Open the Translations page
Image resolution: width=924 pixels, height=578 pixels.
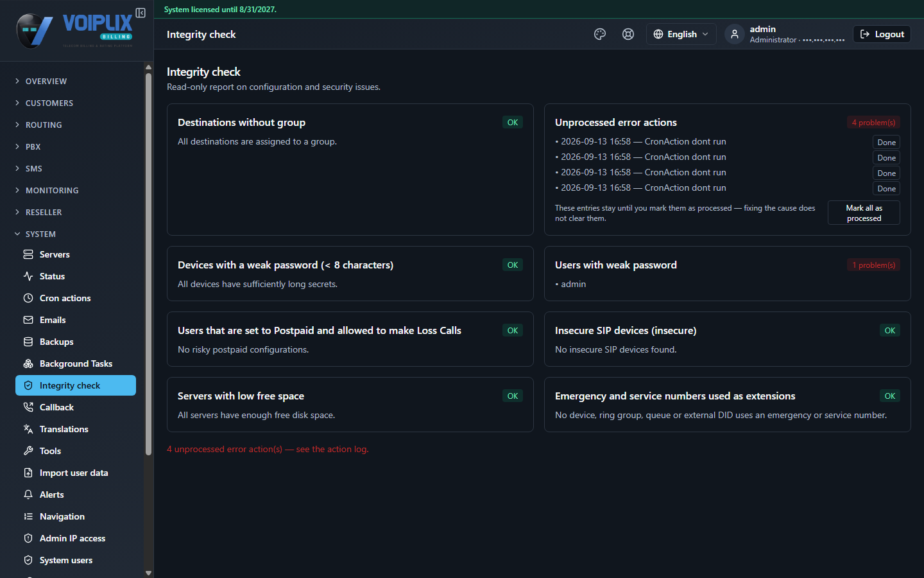[x=76, y=429]
